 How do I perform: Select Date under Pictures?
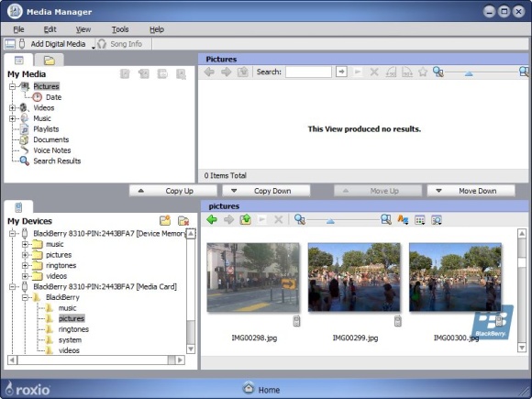53,97
